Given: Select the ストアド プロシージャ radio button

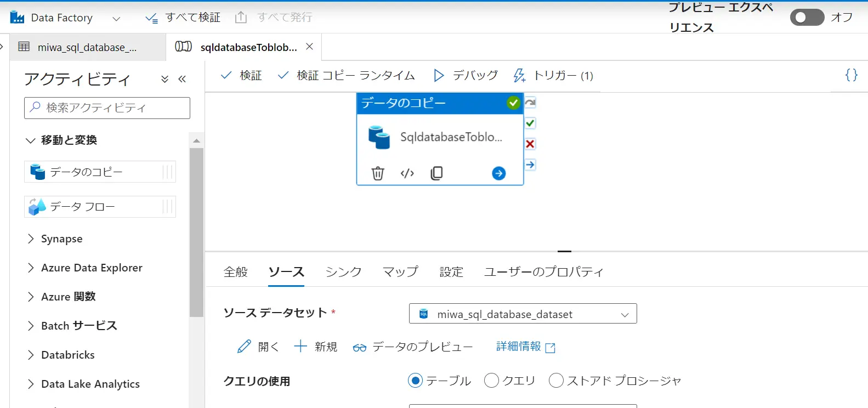Looking at the screenshot, I should [x=556, y=381].
